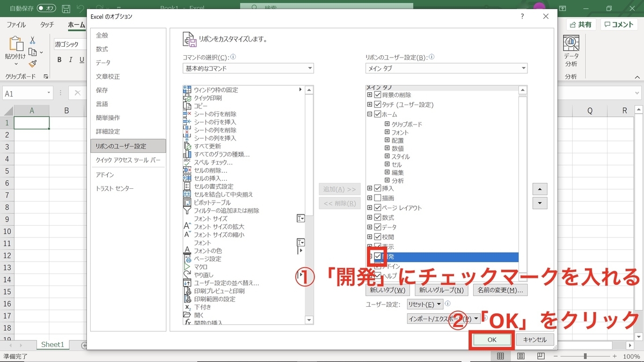Viewport: 644px width, 362px height.
Task: Open the コマンドの選択 dropdown
Action: click(x=248, y=69)
